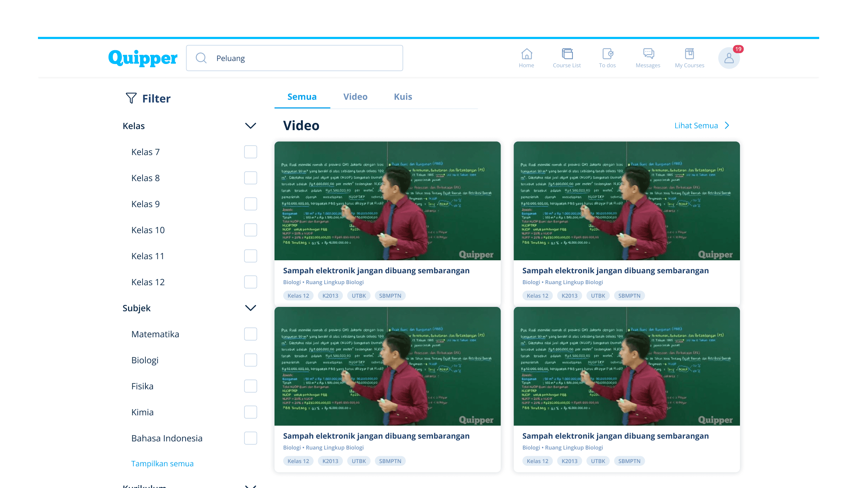Enable the Matematika subject filter
Viewport: 868px width, 488px height.
pos(250,334)
